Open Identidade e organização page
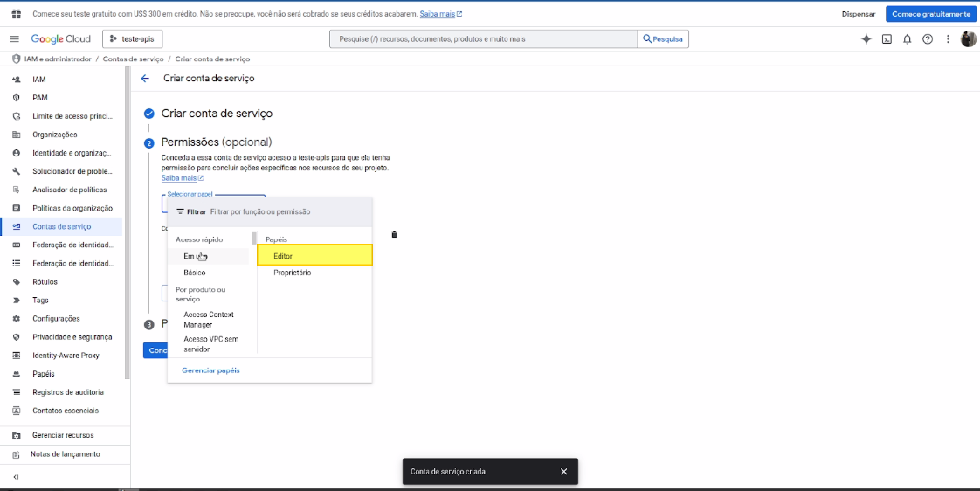This screenshot has width=980, height=491. [x=72, y=153]
